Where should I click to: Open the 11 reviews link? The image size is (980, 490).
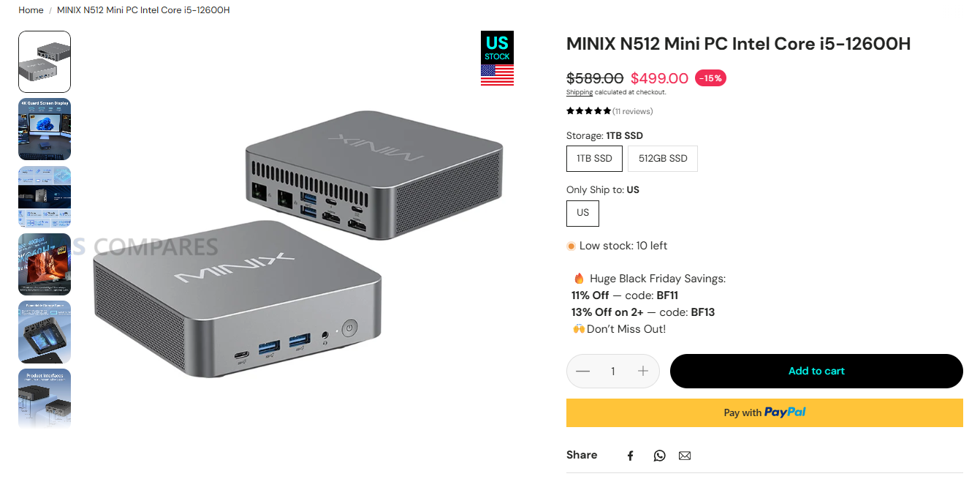633,111
